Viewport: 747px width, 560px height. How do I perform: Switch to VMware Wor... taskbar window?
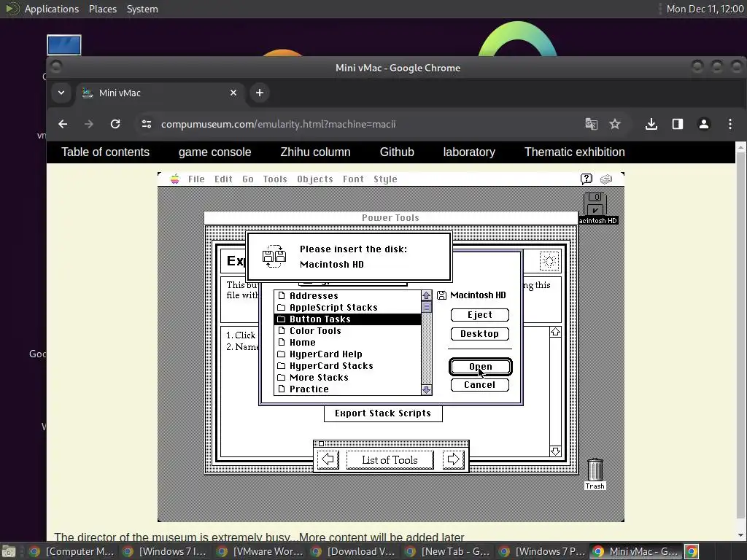(260, 551)
